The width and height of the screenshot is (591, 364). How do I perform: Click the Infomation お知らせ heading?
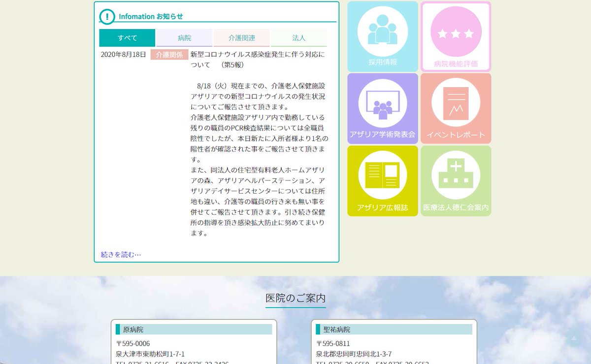151,16
